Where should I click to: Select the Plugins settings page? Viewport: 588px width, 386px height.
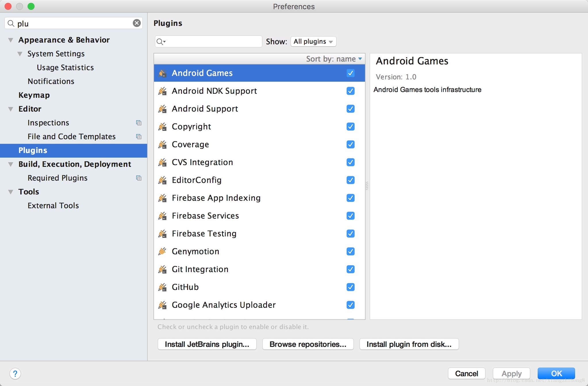[74, 150]
